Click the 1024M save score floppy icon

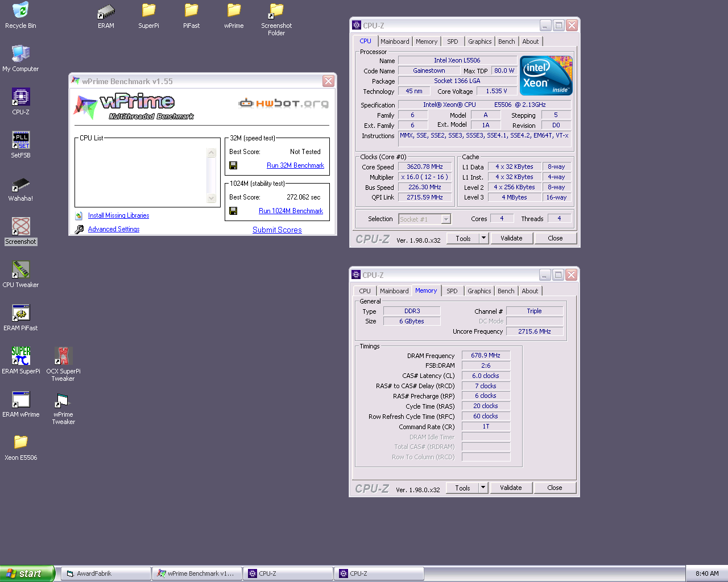click(x=233, y=211)
